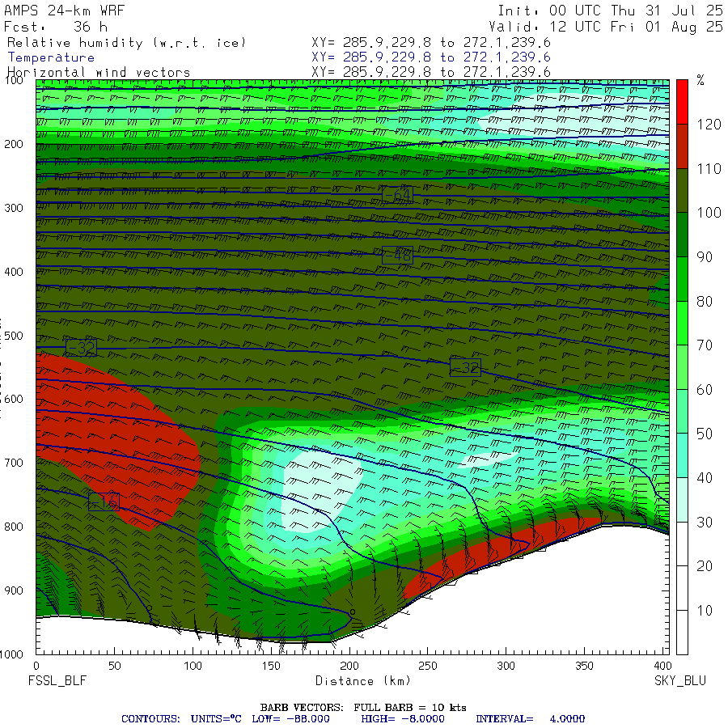Click the 400 distance axis tick label
The height and width of the screenshot is (728, 728).
click(662, 666)
